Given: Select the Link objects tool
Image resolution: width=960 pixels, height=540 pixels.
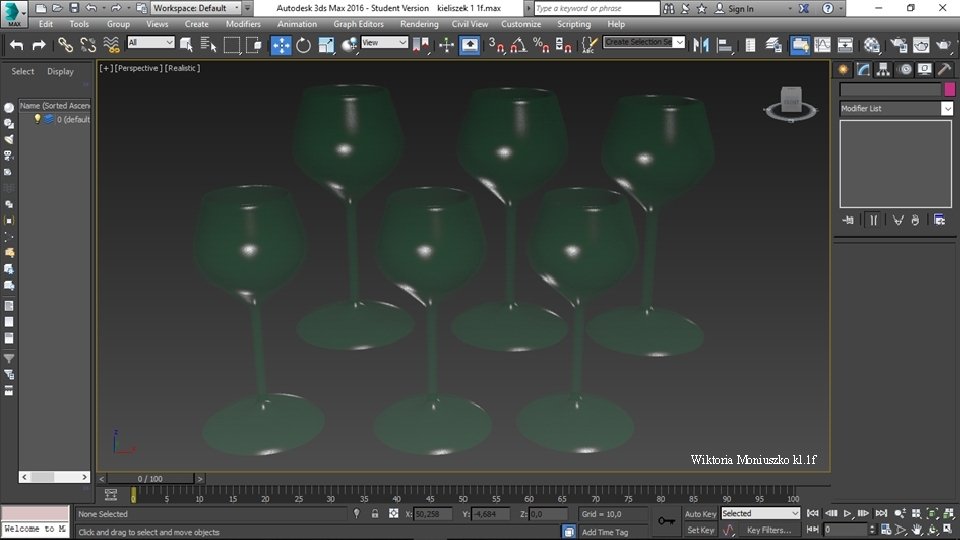Looking at the screenshot, I should [65, 45].
